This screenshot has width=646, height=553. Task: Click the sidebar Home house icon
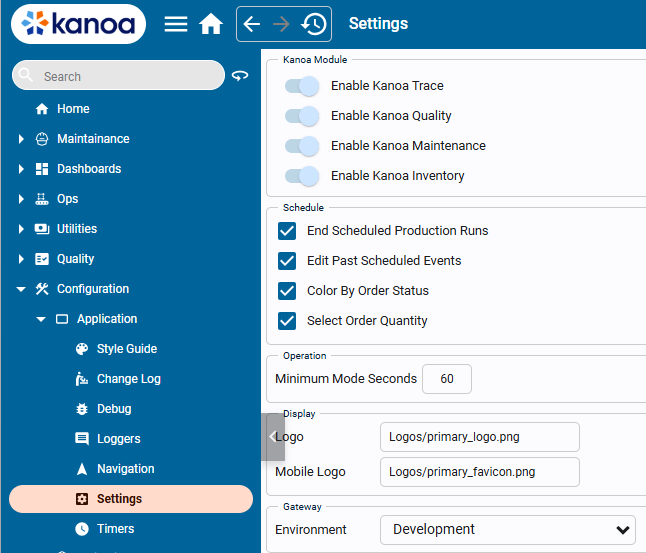click(42, 109)
